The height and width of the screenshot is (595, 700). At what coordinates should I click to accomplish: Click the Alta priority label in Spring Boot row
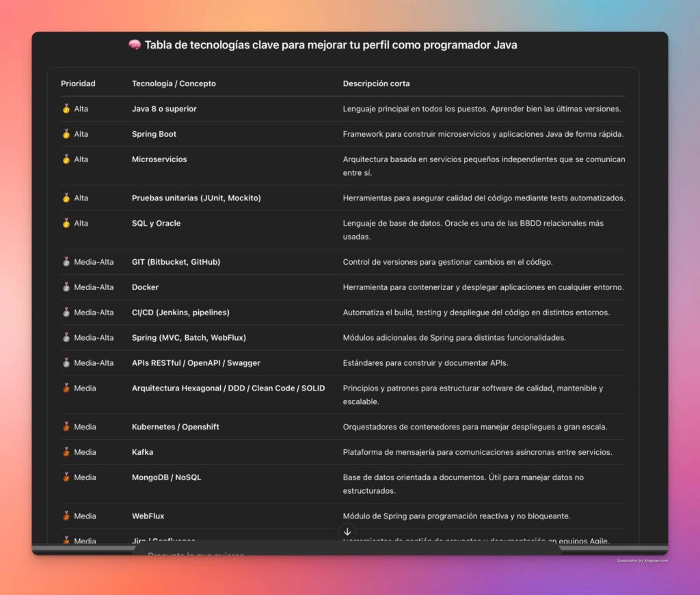click(81, 134)
